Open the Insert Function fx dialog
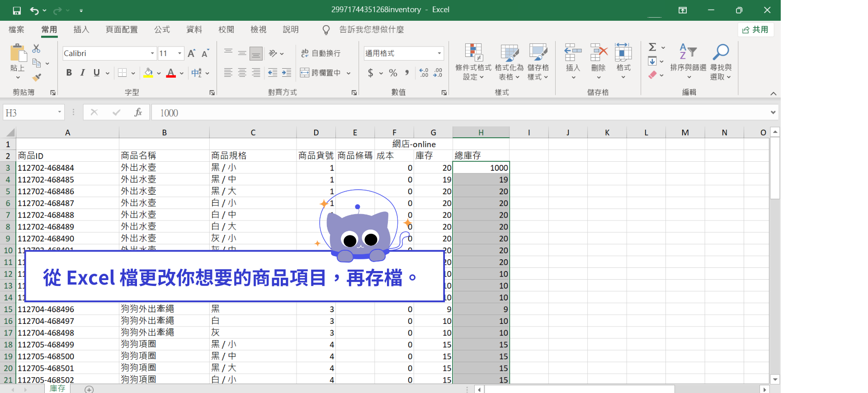Image resolution: width=868 pixels, height=393 pixels. click(x=138, y=112)
